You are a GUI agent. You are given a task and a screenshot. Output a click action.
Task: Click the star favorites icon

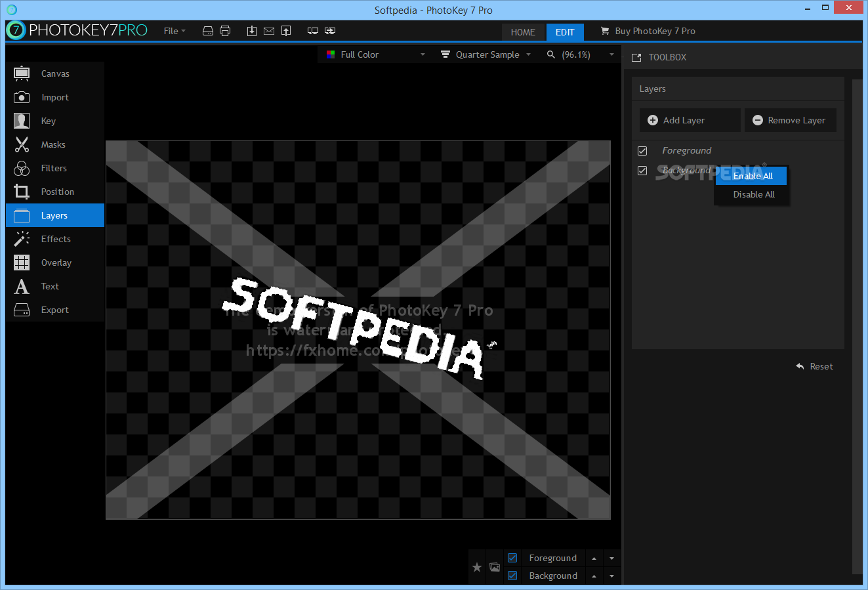477,567
